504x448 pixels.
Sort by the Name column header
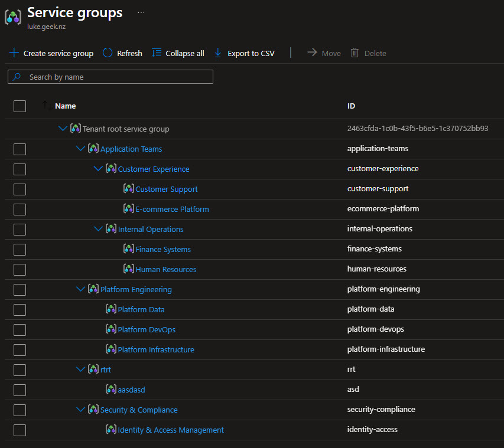pos(65,106)
